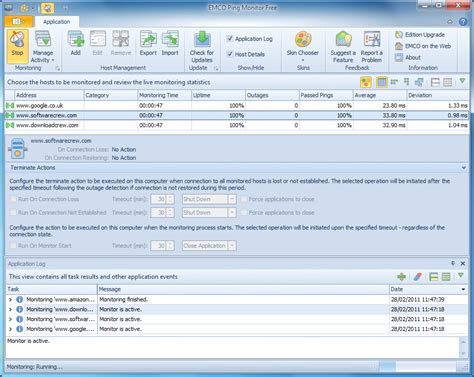
Task: Open Shut Down dropdown for Connection Loss
Action: click(x=232, y=199)
